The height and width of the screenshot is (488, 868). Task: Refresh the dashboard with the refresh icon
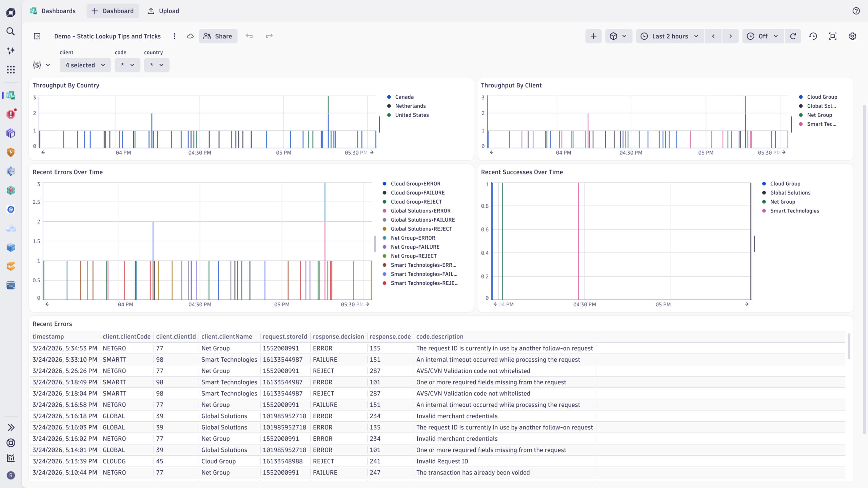793,36
